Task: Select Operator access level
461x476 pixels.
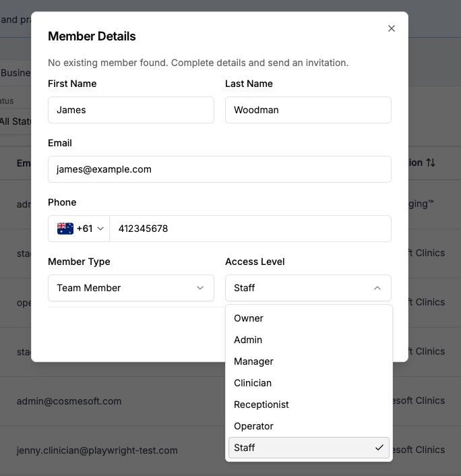Action: [x=309, y=426]
